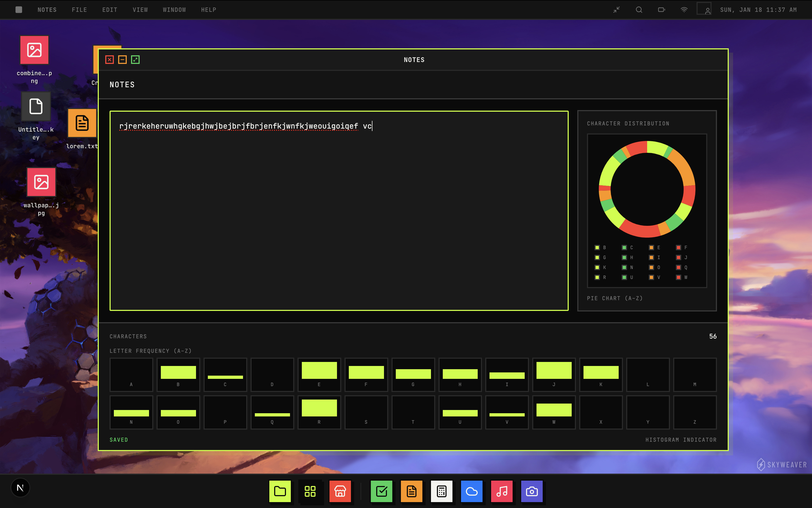Viewport: 812px width, 508px height.
Task: Click the N avatar button bottom left
Action: (20, 488)
